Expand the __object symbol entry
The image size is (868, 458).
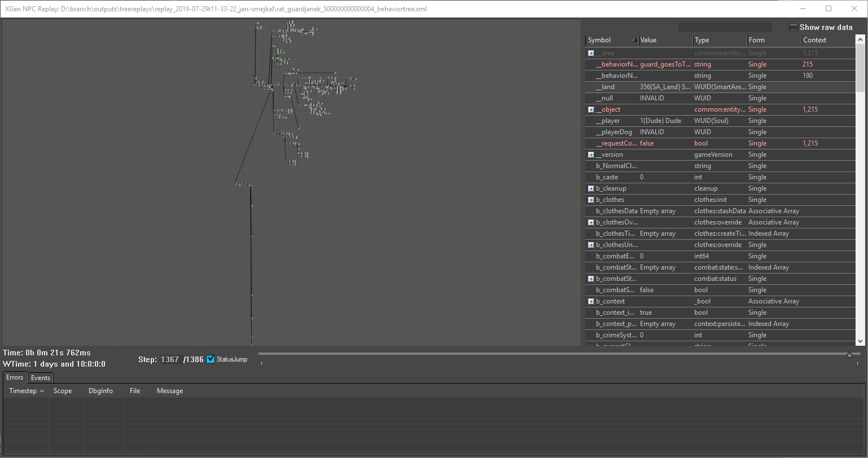point(591,109)
